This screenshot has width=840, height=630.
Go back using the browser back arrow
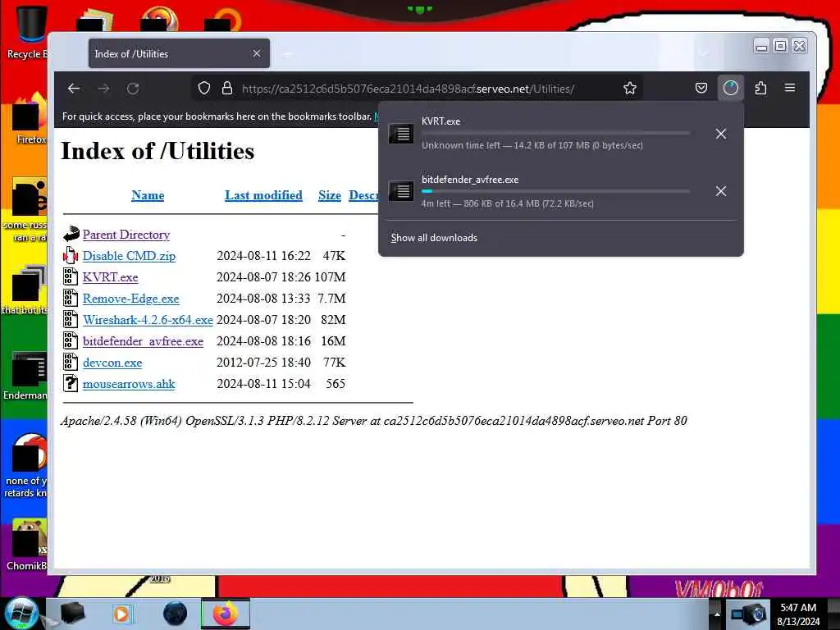click(x=74, y=89)
